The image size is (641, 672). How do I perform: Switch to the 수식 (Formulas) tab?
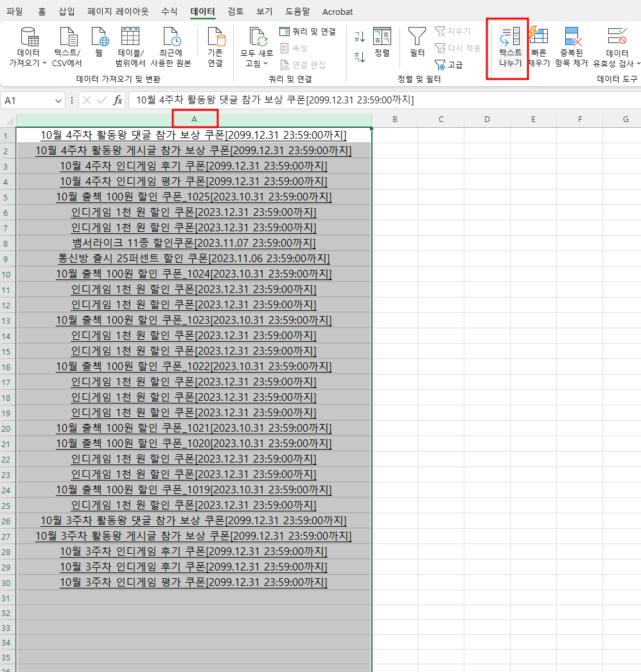pyautogui.click(x=170, y=12)
